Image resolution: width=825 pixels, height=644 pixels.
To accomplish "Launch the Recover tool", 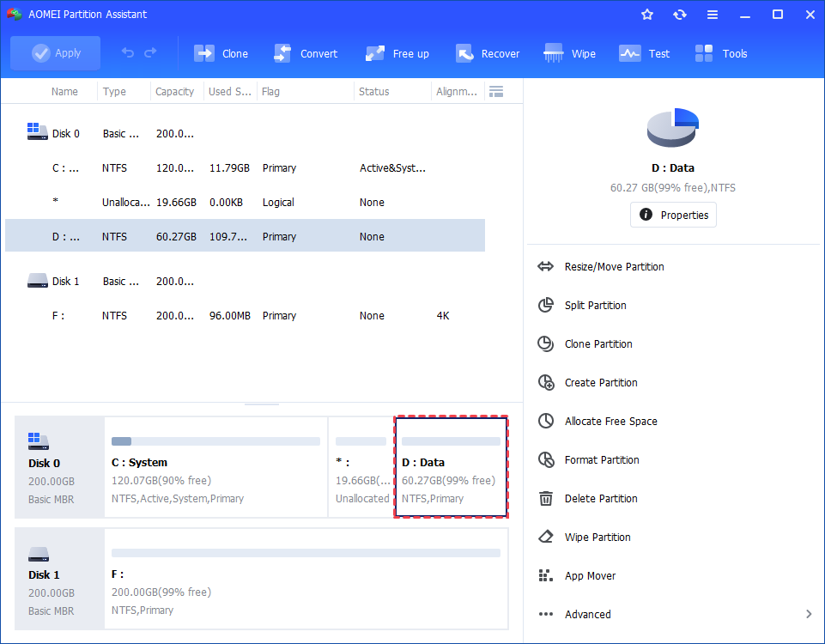I will coord(464,53).
